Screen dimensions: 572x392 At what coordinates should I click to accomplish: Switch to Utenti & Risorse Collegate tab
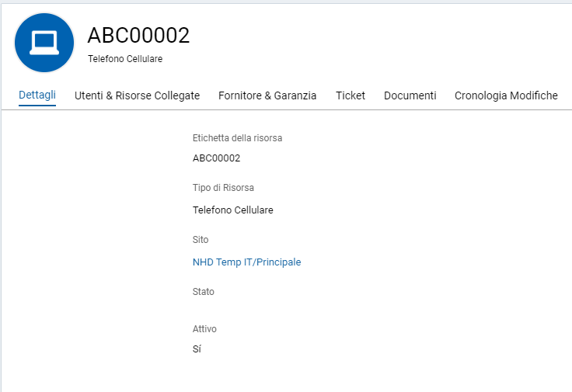click(137, 95)
